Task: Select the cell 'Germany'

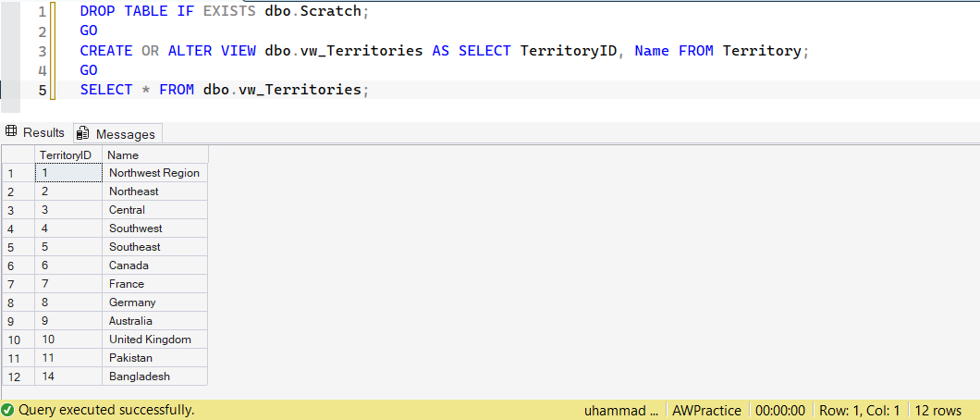Action: point(154,302)
